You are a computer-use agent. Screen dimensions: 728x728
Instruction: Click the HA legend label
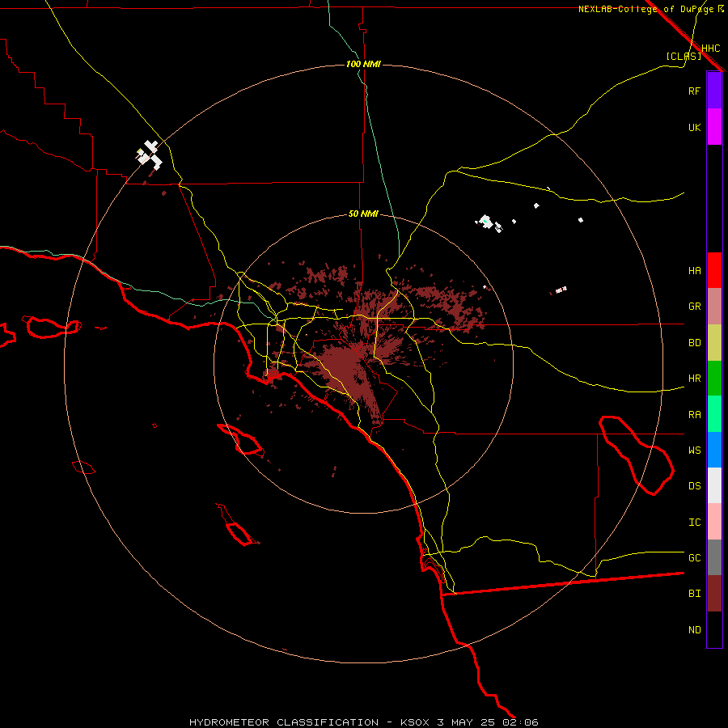pos(694,270)
